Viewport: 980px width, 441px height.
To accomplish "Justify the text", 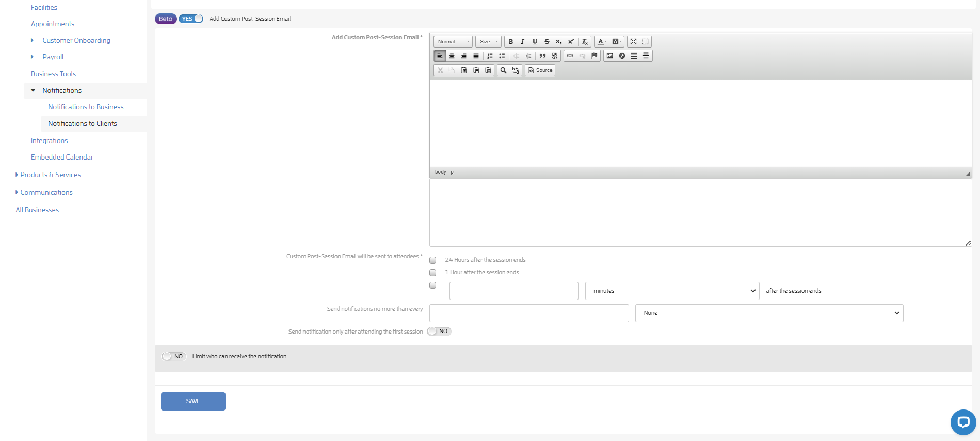I will pyautogui.click(x=476, y=56).
